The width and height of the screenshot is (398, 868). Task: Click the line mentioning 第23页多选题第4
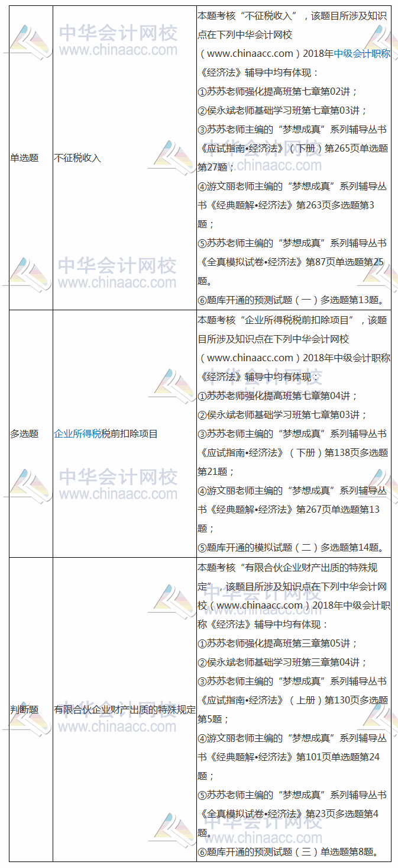289,814
